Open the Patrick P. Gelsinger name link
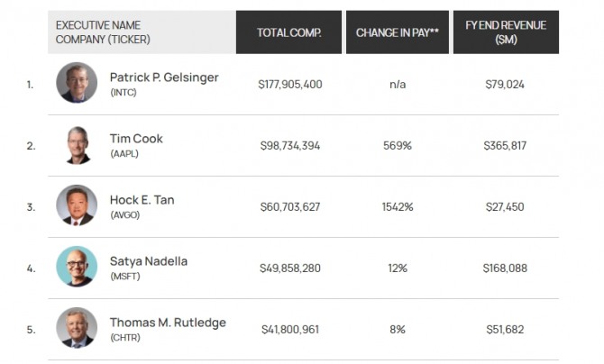Screen dimensions: 604x364 (164, 77)
